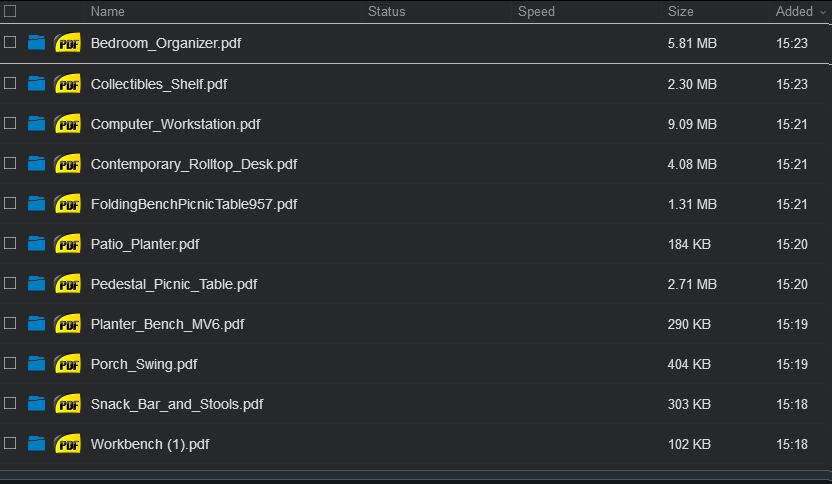Sort downloads by Size column header
The width and height of the screenshot is (832, 484).
[680, 11]
